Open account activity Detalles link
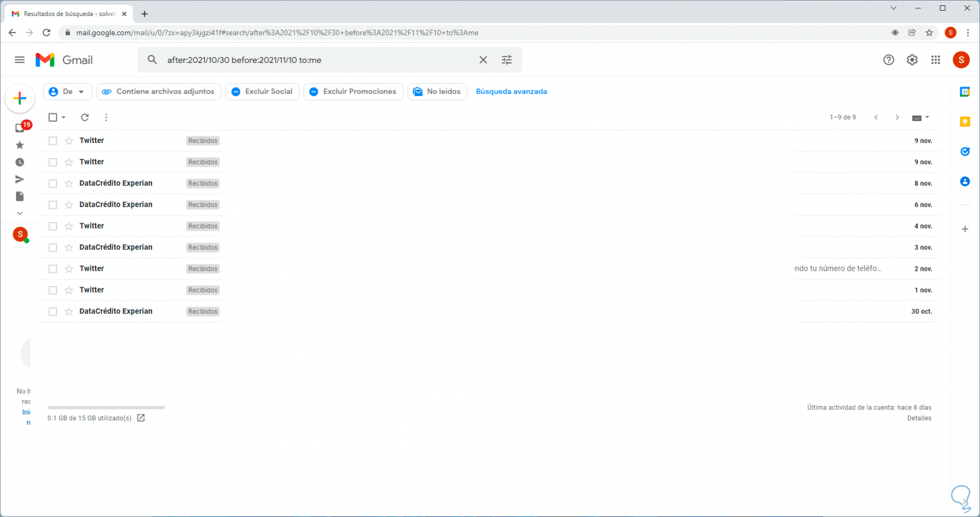The width and height of the screenshot is (980, 517). pos(919,418)
